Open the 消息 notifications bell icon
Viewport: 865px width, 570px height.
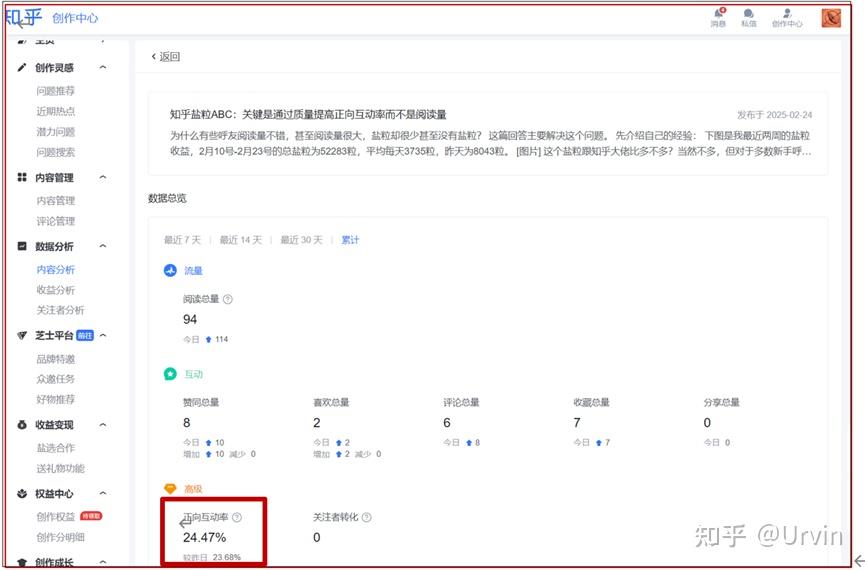coord(718,13)
